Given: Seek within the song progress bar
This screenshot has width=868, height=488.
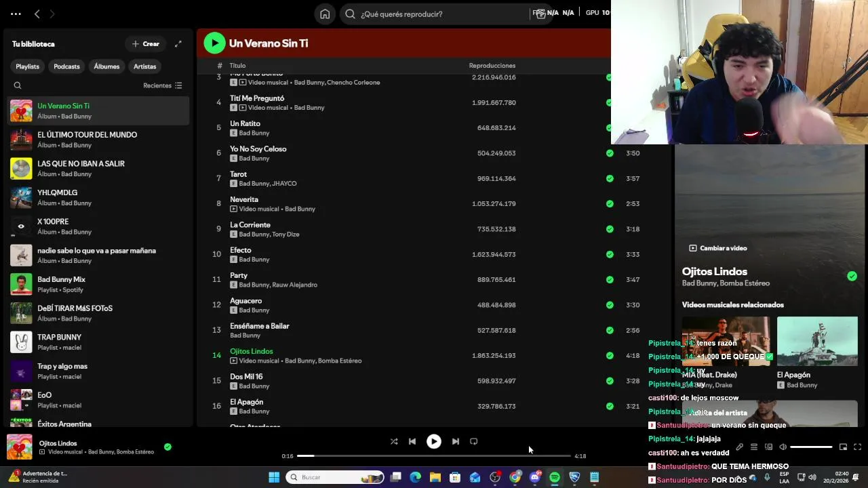Looking at the screenshot, I should [434, 456].
